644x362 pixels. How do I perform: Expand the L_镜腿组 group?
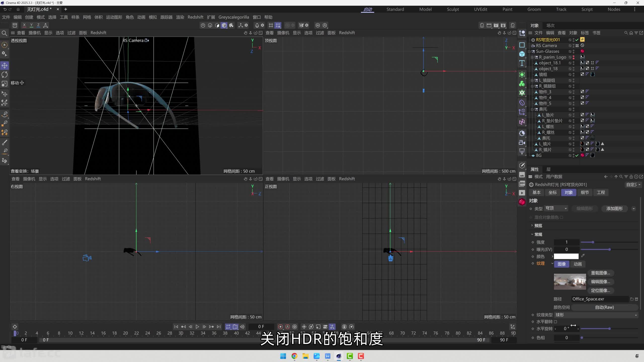click(532, 80)
